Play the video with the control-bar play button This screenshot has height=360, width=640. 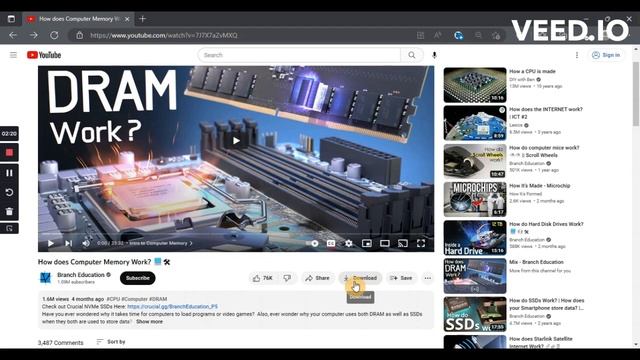[x=51, y=243]
